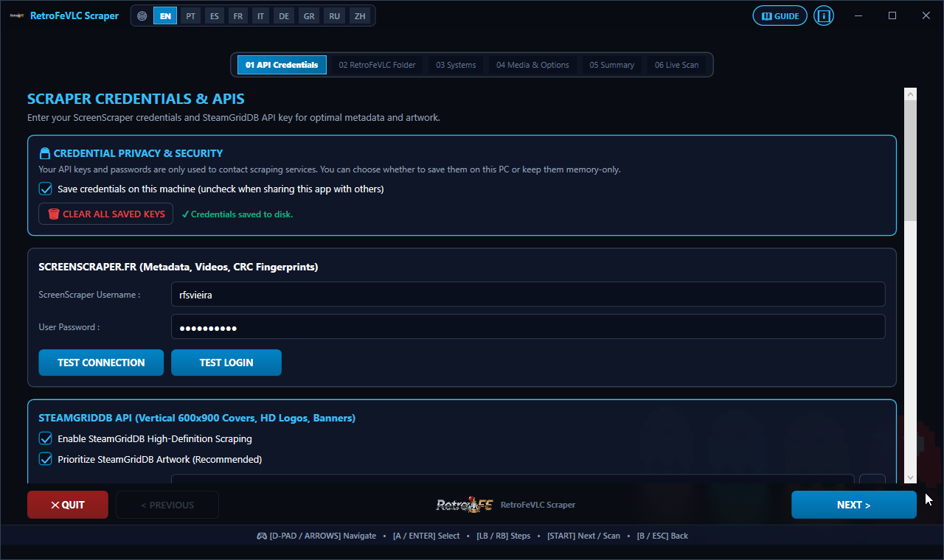Click the "[D-PAD / ARROWS] Navigate" footer hint
The width and height of the screenshot is (944, 560).
323,536
